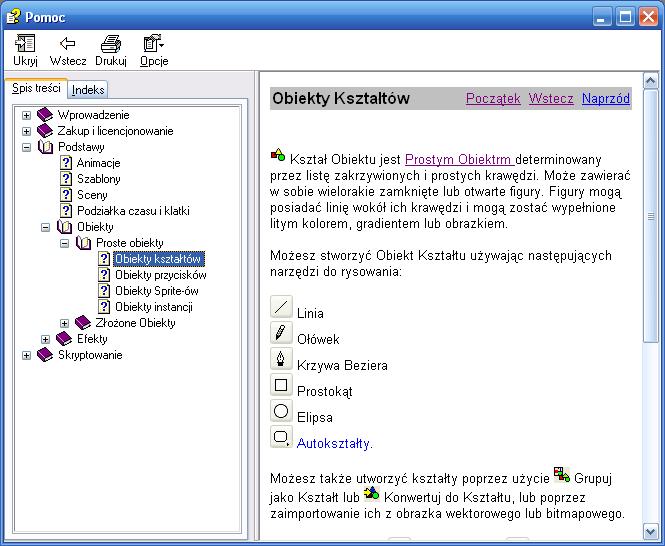Expand the Wprowadzenie tree node
The image size is (665, 546).
pyautogui.click(x=26, y=115)
